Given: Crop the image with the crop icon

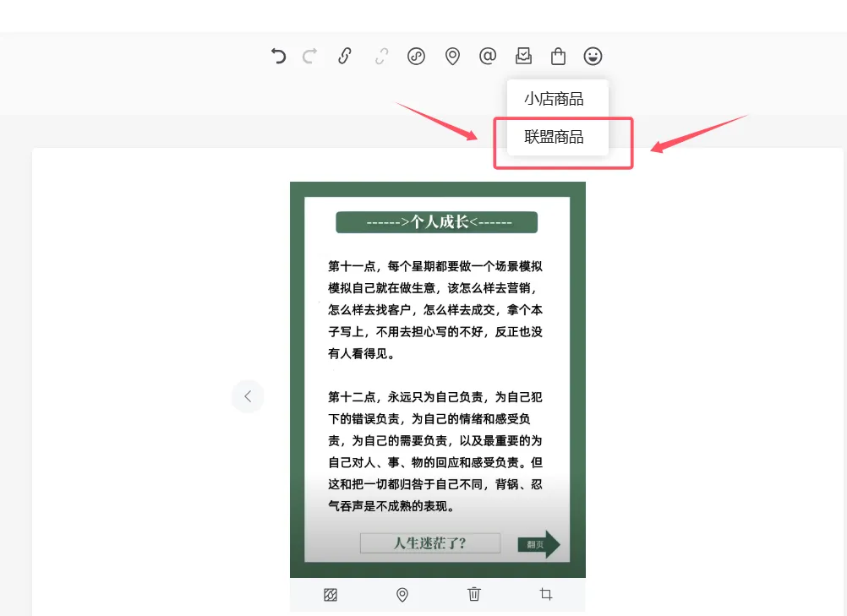Looking at the screenshot, I should (x=545, y=594).
